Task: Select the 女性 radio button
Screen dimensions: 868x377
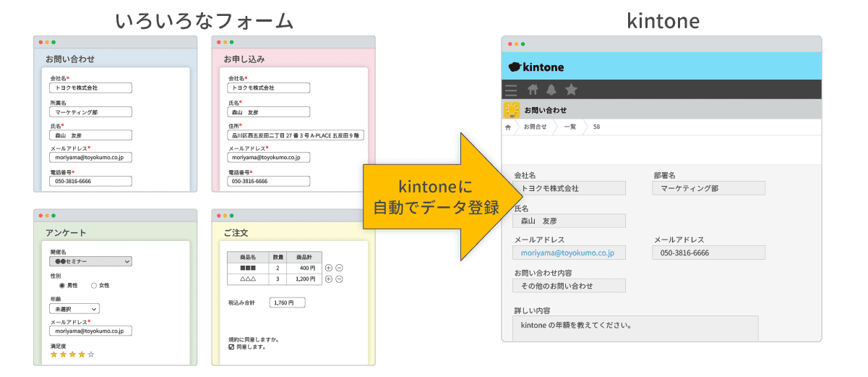Action: click(94, 285)
